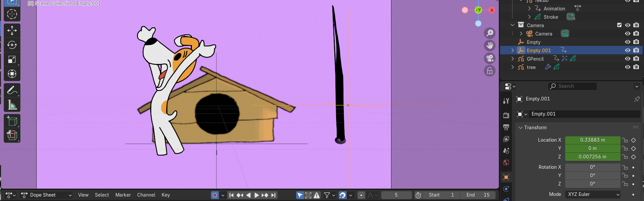Image resolution: width=644 pixels, height=201 pixels.
Task: Open the Select menu
Action: coord(102,195)
